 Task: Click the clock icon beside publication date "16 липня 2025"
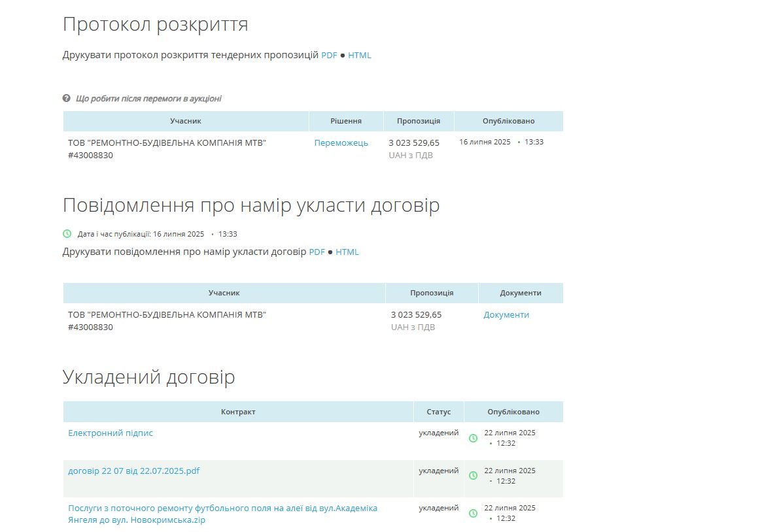click(x=66, y=233)
